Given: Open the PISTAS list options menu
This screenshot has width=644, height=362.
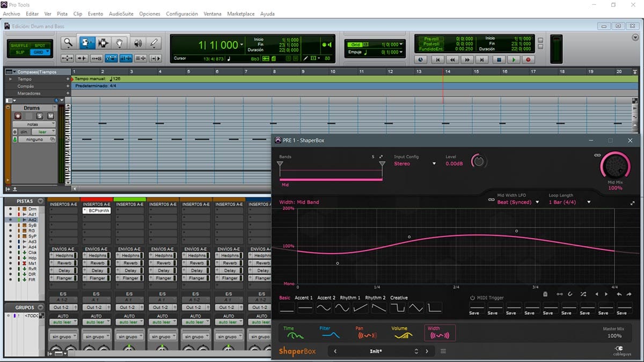Looking at the screenshot, I should [x=40, y=201].
